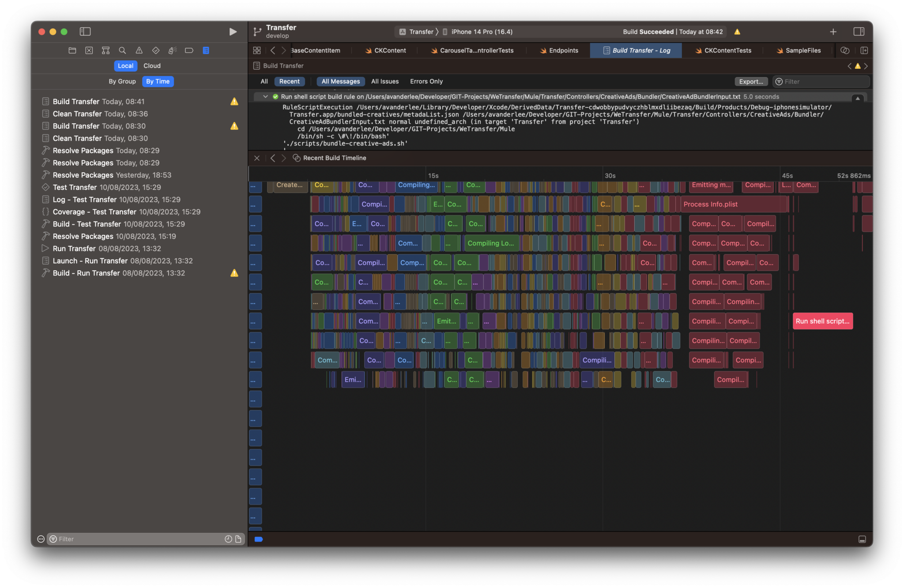
Task: Click the warning triangle in the toolbar
Action: click(737, 32)
